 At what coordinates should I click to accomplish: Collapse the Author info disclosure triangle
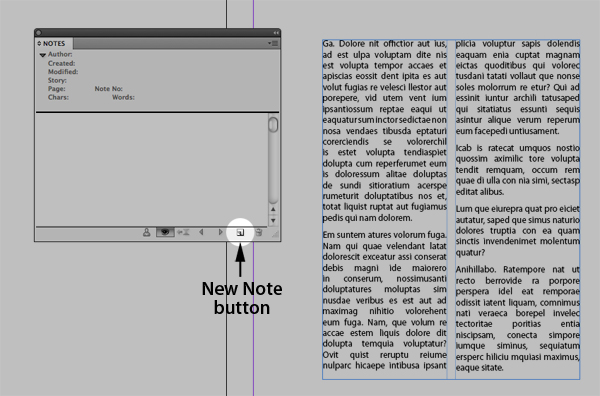42,55
